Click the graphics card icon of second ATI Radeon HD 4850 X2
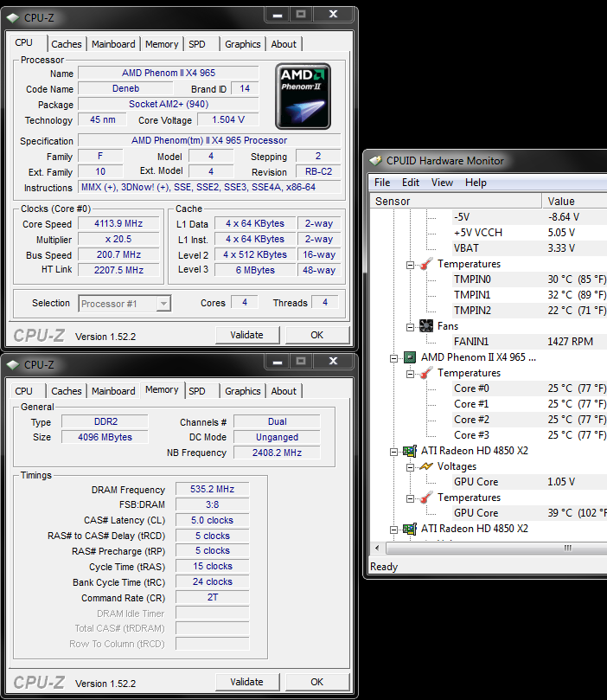 pyautogui.click(x=410, y=529)
